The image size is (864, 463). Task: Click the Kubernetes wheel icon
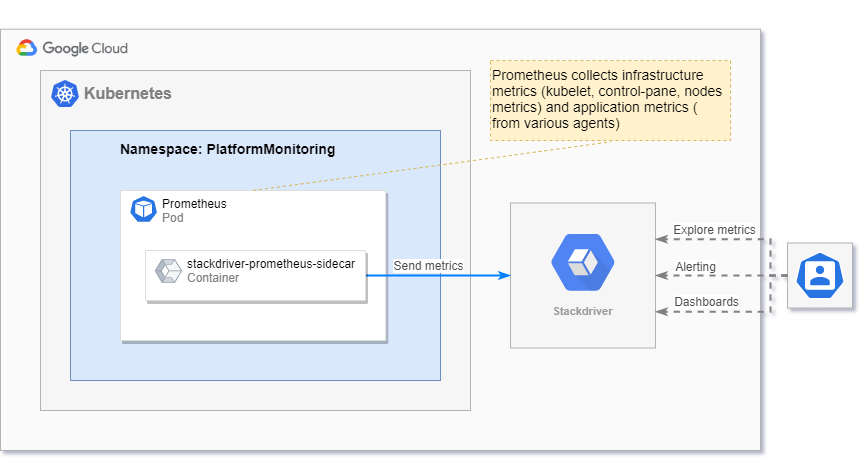click(x=64, y=94)
